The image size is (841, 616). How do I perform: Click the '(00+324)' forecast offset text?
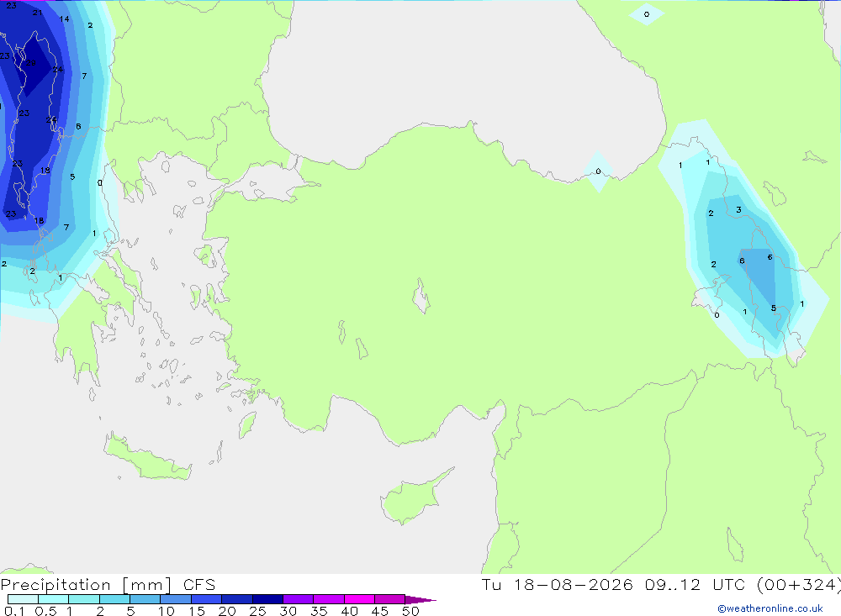pyautogui.click(x=798, y=584)
